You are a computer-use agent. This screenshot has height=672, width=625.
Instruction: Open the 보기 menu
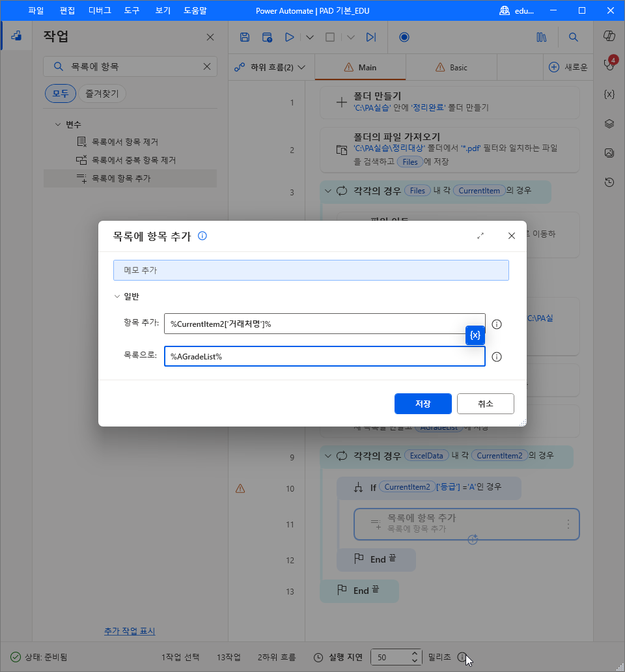point(163,10)
